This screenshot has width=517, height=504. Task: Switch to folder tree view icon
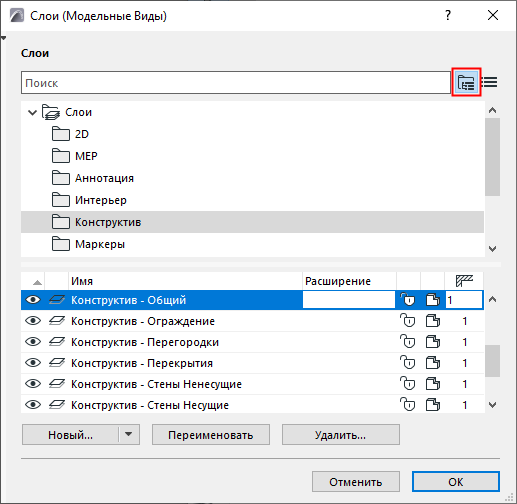coord(466,82)
